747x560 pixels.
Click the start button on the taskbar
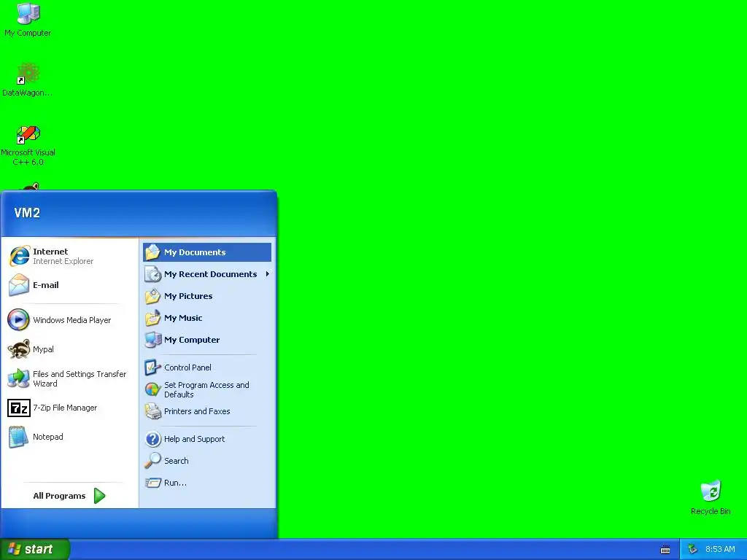click(35, 549)
